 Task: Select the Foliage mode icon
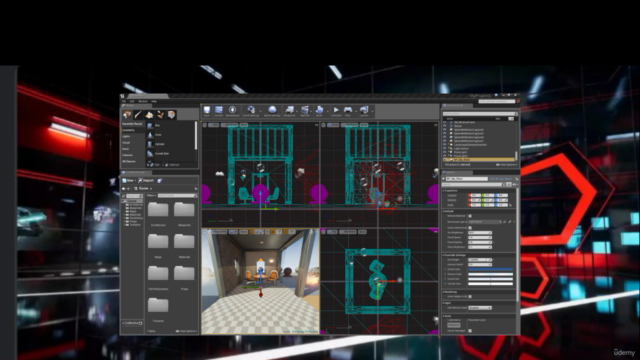(160, 115)
